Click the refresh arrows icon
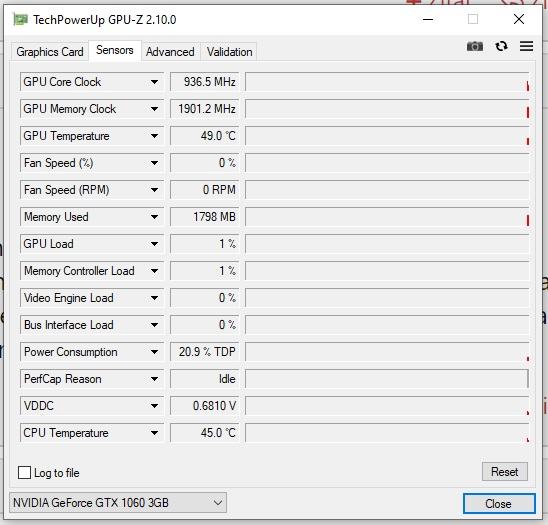The height and width of the screenshot is (525, 548). 502,46
